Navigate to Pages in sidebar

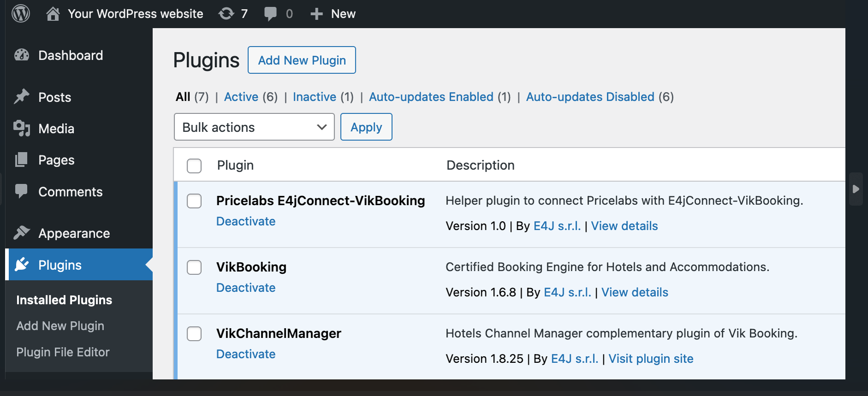click(56, 160)
